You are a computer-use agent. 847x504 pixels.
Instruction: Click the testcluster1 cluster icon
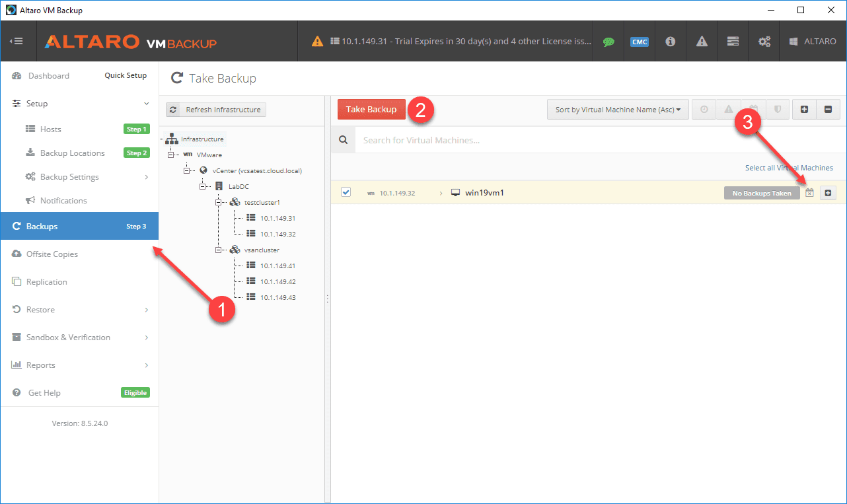[x=235, y=202]
